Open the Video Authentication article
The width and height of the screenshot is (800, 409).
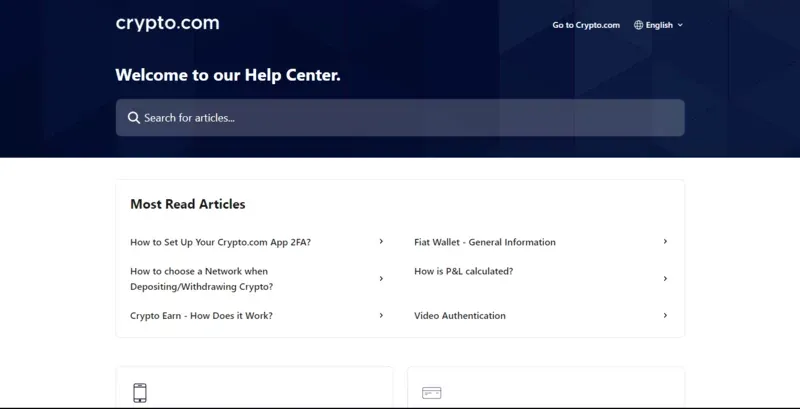point(460,316)
